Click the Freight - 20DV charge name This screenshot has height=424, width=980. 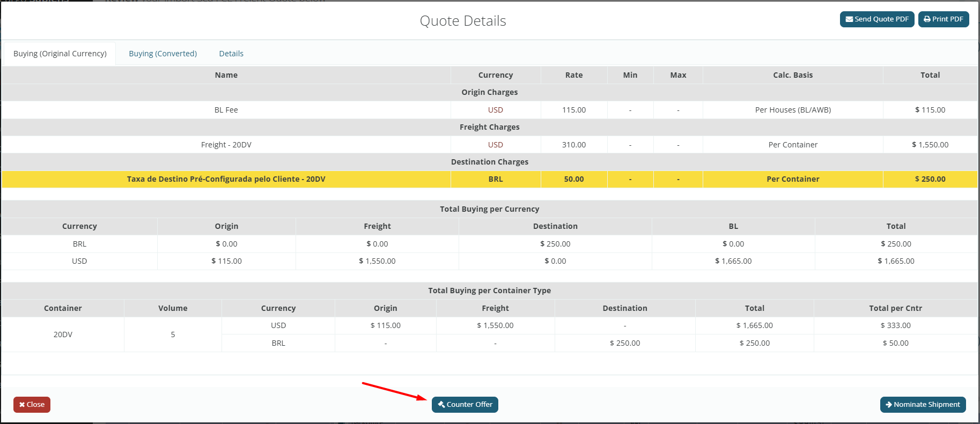(226, 145)
